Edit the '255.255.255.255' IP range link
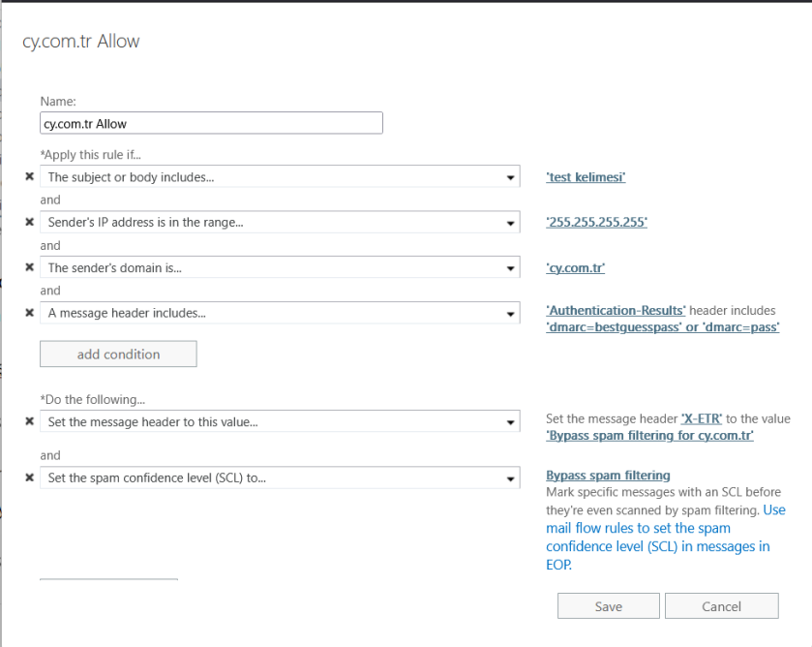Viewport: 812px width, 647px height. pos(596,223)
